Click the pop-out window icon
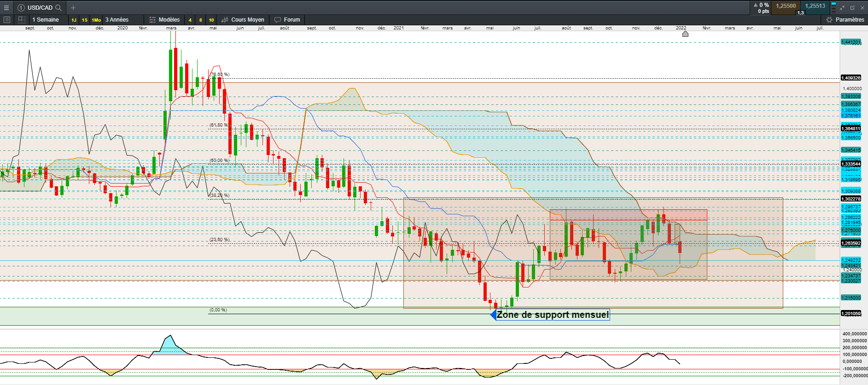This screenshot has width=868, height=385. pos(852,8)
